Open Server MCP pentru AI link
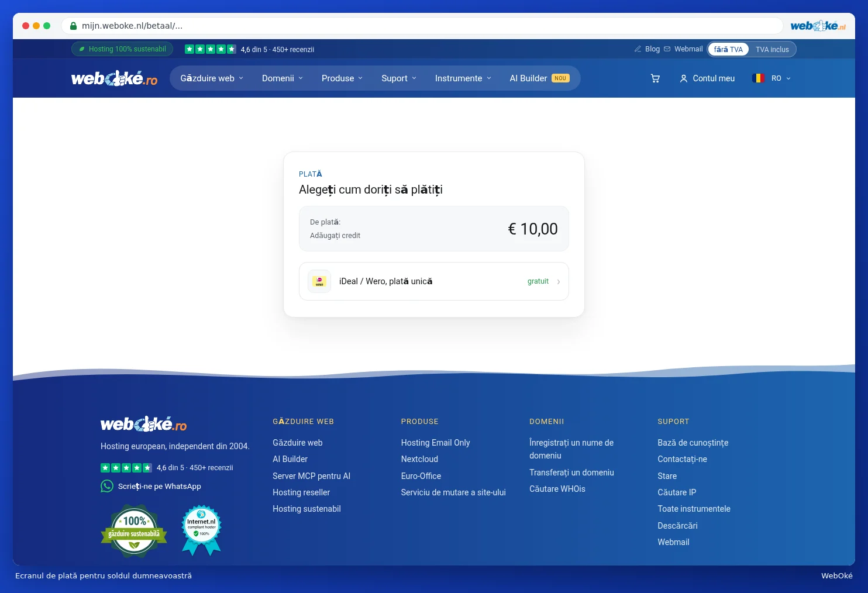868x593 pixels. (x=311, y=476)
